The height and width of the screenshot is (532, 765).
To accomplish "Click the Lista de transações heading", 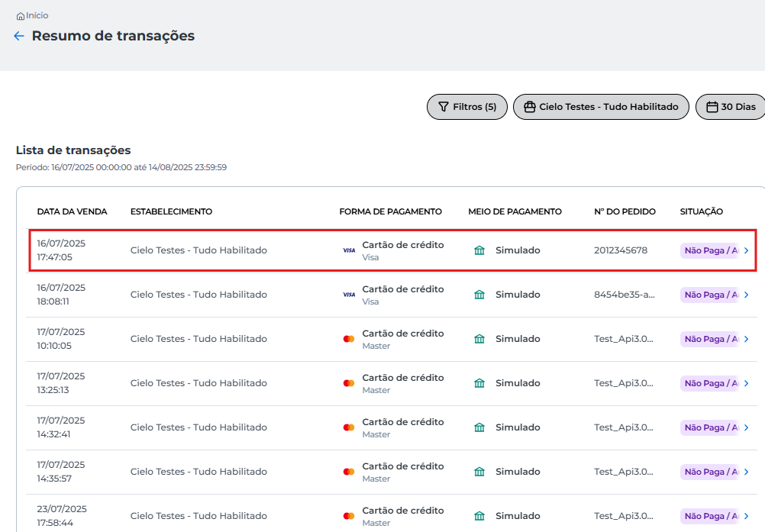I will (73, 150).
